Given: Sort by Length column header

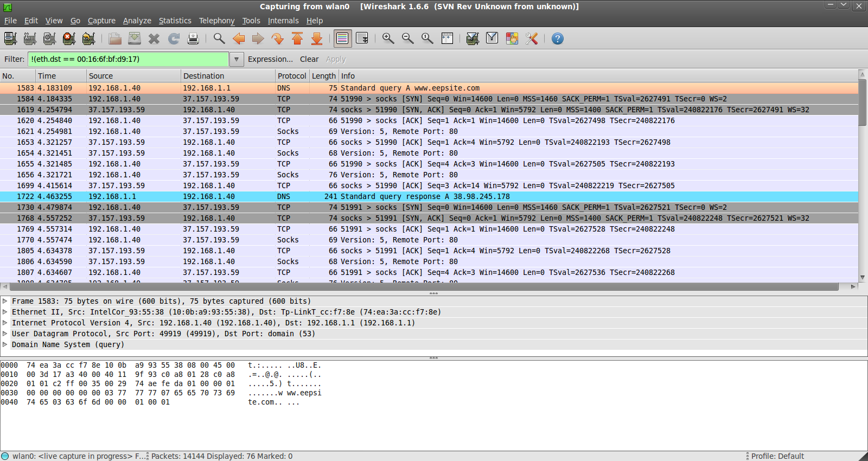Looking at the screenshot, I should [x=324, y=76].
